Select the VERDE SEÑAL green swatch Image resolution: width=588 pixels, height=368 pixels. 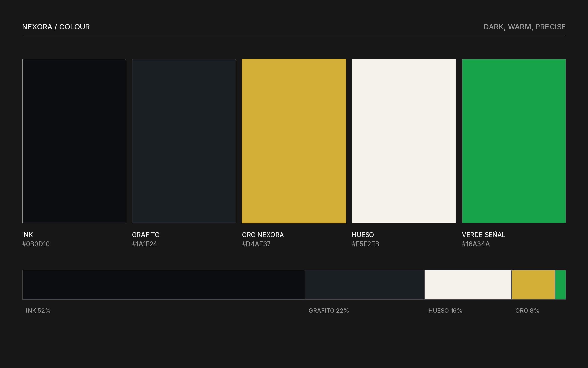click(514, 141)
